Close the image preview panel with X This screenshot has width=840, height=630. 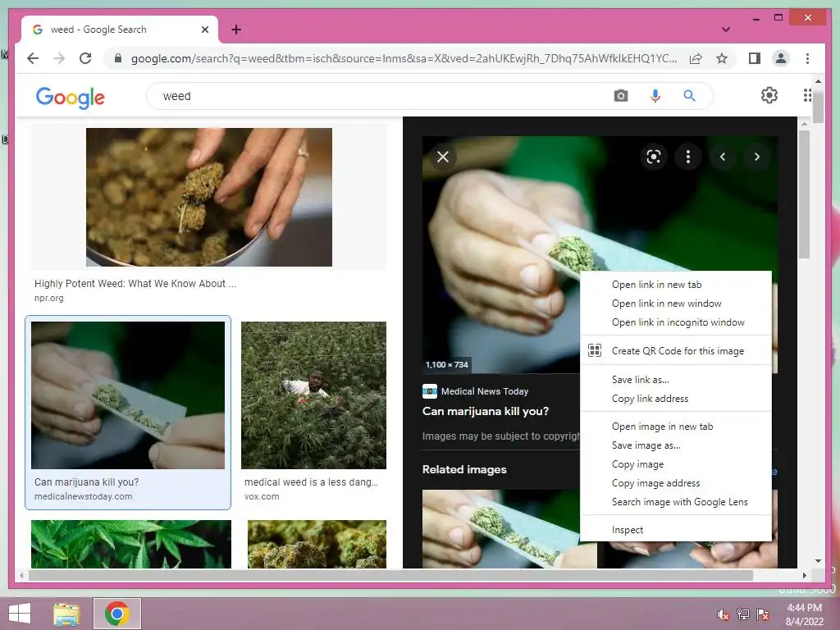click(443, 157)
